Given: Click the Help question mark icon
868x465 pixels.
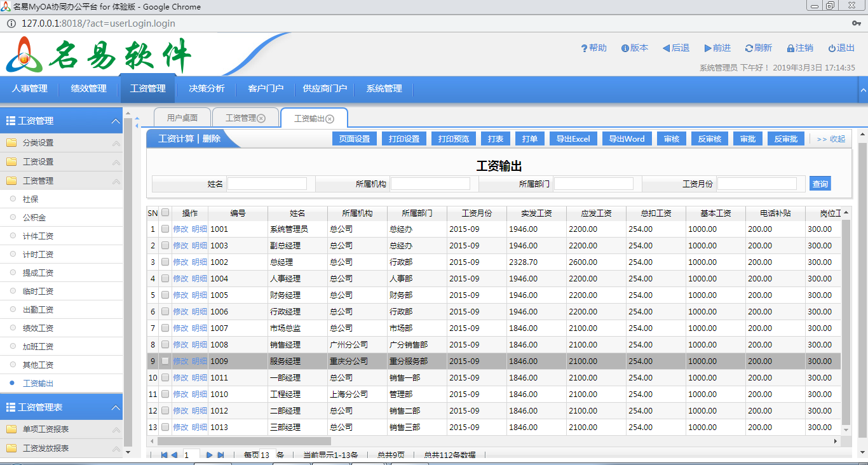Looking at the screenshot, I should tap(584, 48).
